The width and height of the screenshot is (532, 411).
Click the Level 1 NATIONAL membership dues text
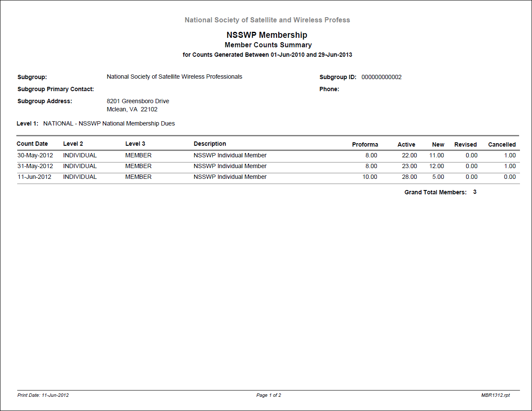click(x=109, y=124)
